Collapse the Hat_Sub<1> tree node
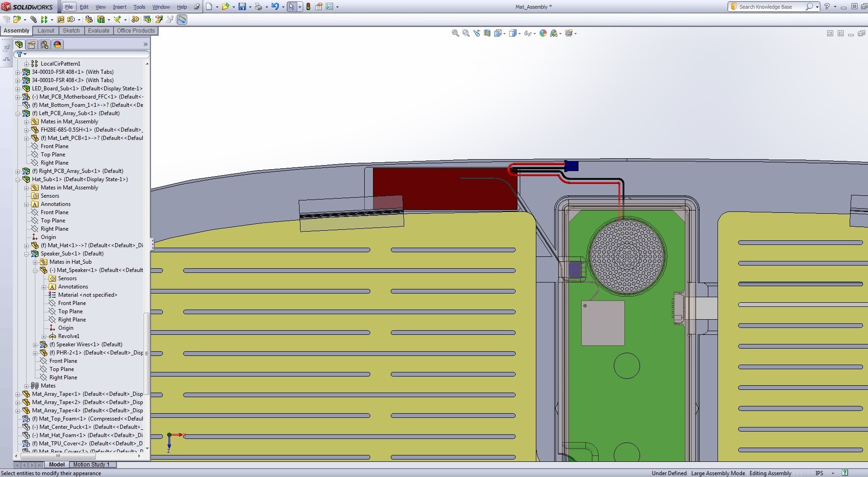Image resolution: width=868 pixels, height=477 pixels. (x=18, y=179)
